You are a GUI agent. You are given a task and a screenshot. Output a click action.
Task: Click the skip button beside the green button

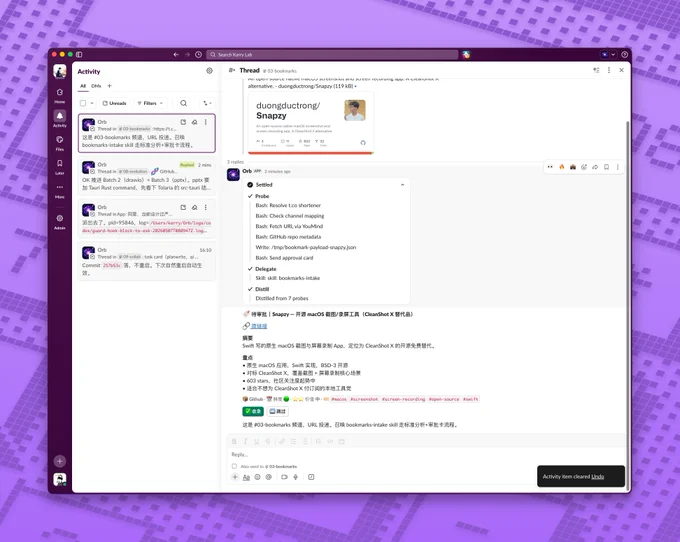pos(278,411)
